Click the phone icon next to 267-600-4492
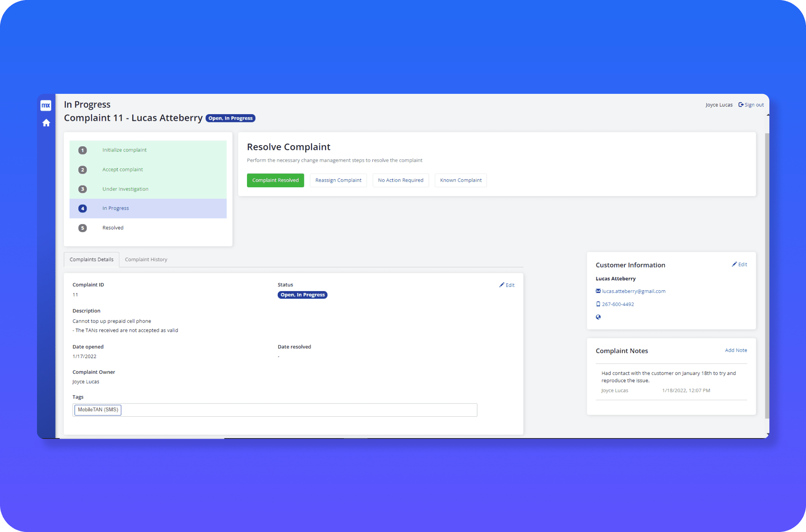 point(598,304)
